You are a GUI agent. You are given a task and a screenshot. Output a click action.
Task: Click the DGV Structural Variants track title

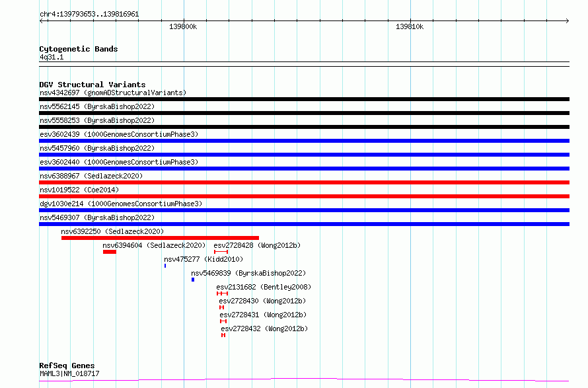(92, 85)
